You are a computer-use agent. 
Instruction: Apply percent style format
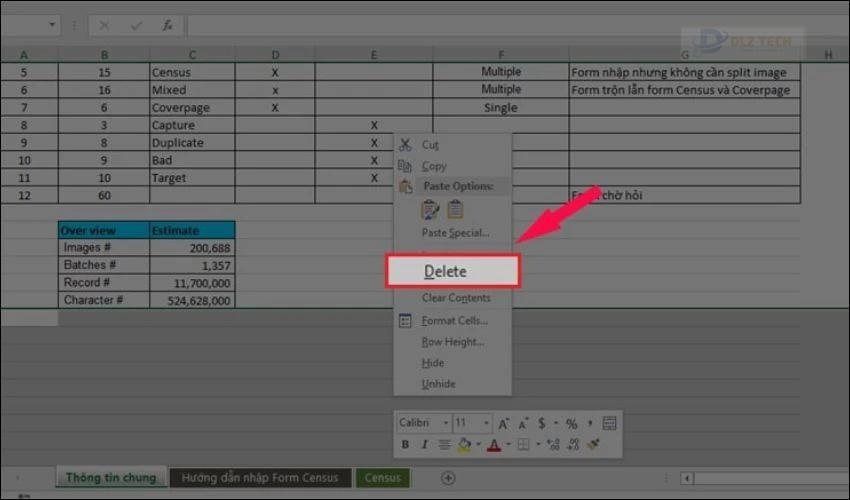click(571, 424)
